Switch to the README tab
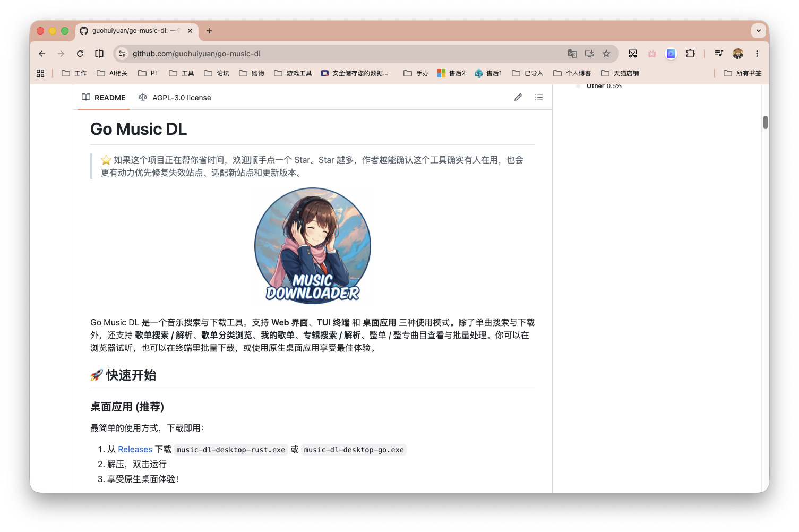The width and height of the screenshot is (799, 532). click(x=104, y=98)
